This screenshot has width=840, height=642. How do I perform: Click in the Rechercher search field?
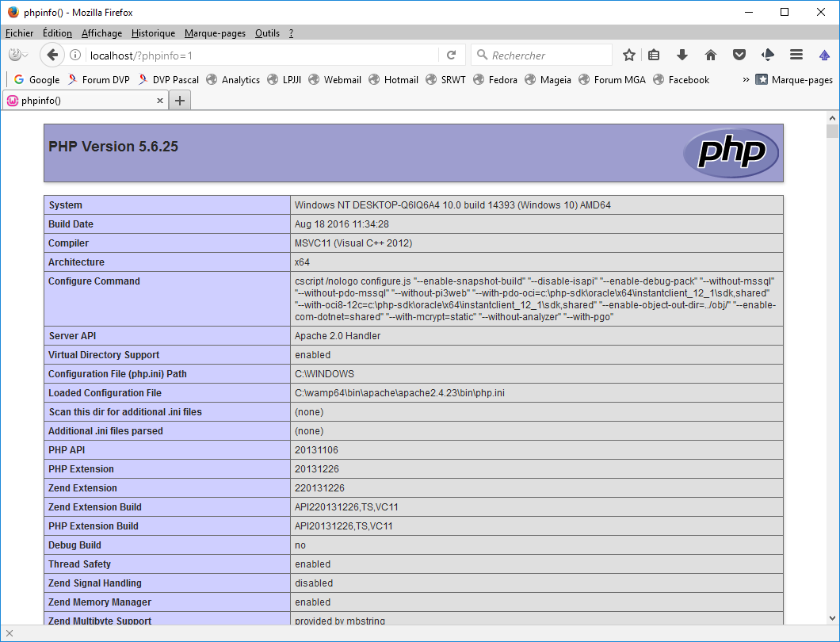click(547, 55)
